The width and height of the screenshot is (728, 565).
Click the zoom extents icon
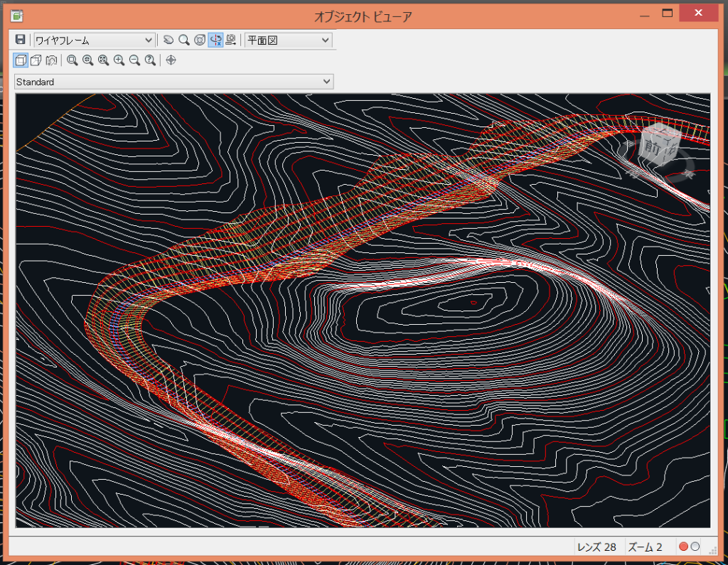point(103,60)
